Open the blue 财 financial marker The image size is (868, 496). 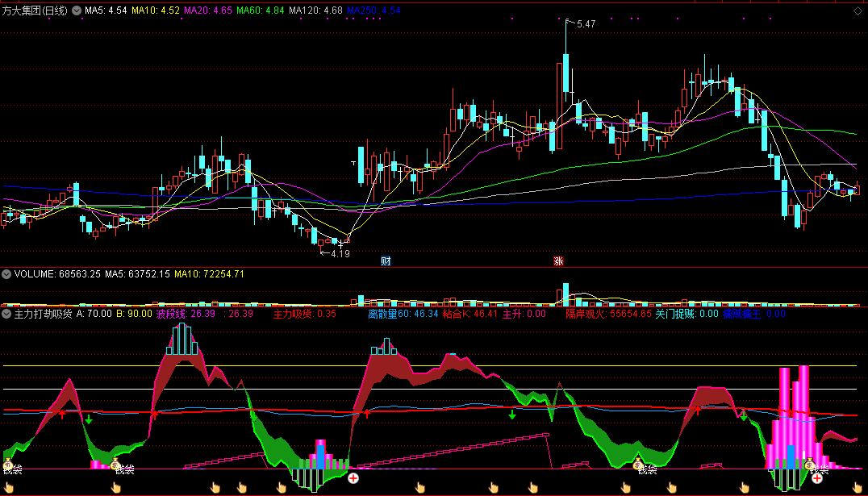[386, 261]
